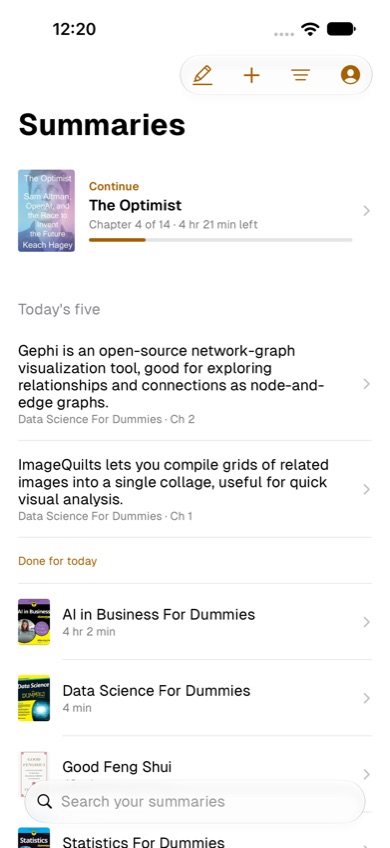Continue reading The Optimist
390x848 pixels.
pos(195,210)
